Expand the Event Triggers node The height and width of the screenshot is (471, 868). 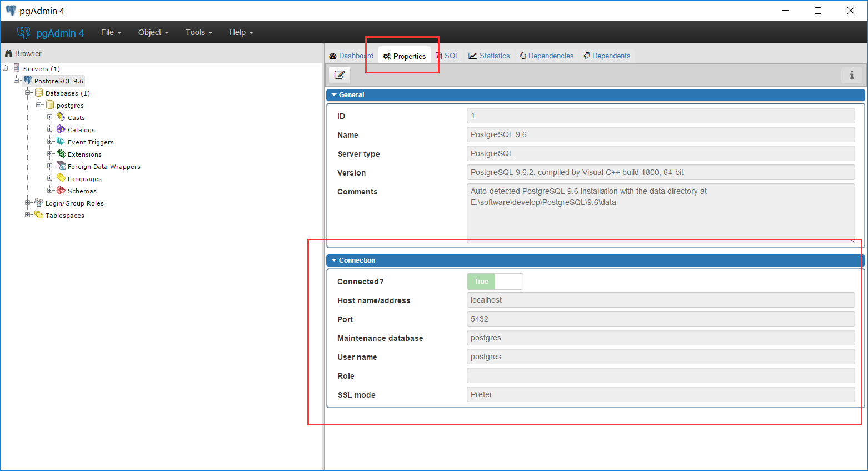tap(50, 142)
